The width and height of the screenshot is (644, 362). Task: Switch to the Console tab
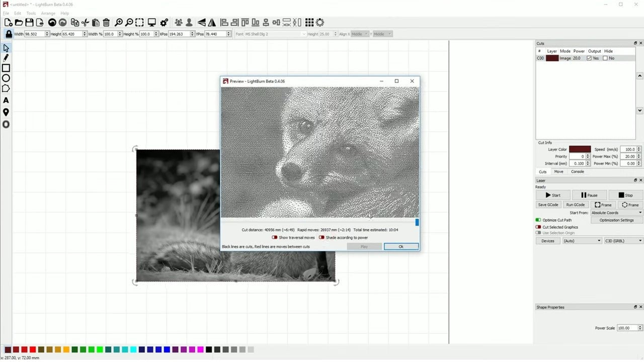(577, 171)
